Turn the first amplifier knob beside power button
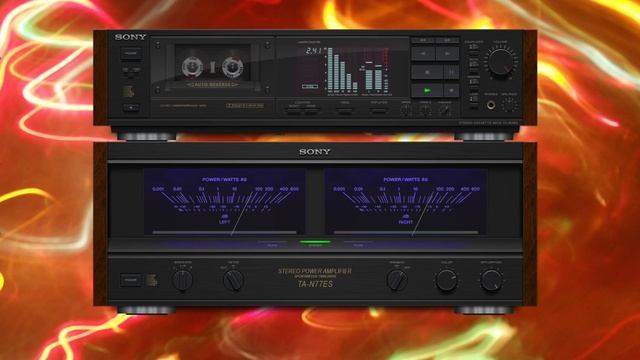The image size is (640, 360). pyautogui.click(x=182, y=280)
